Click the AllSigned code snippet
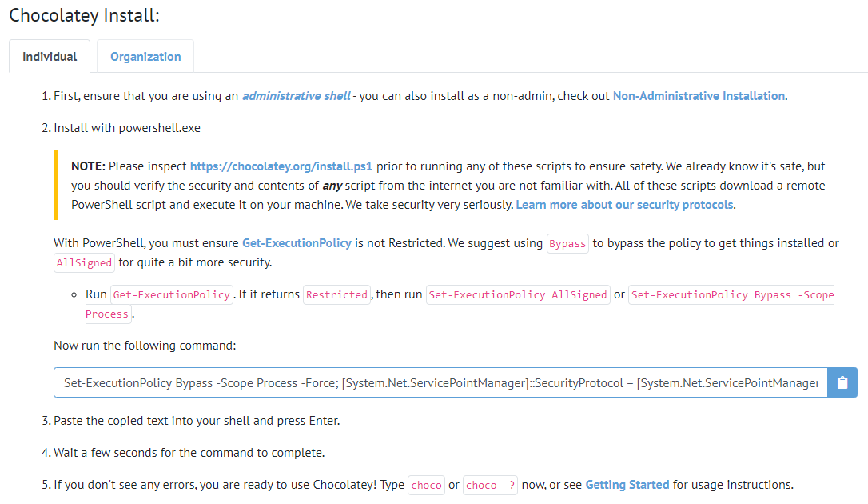Screen dimensions: 868x504 [x=84, y=262]
